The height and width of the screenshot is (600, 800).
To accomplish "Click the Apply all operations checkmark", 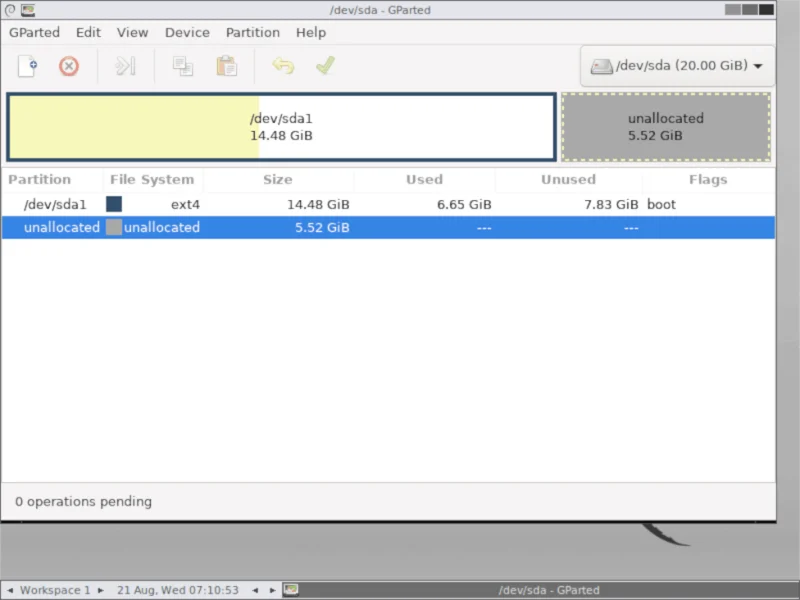I will (326, 65).
